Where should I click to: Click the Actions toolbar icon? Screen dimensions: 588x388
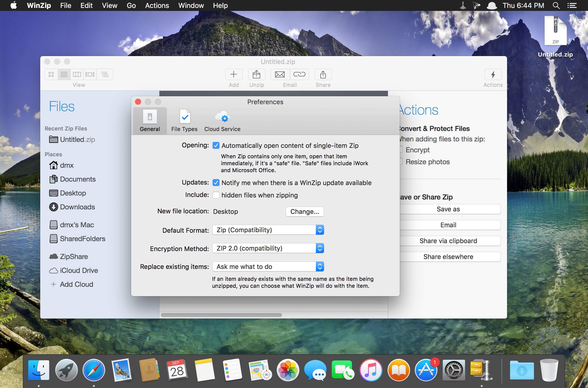[x=493, y=74]
